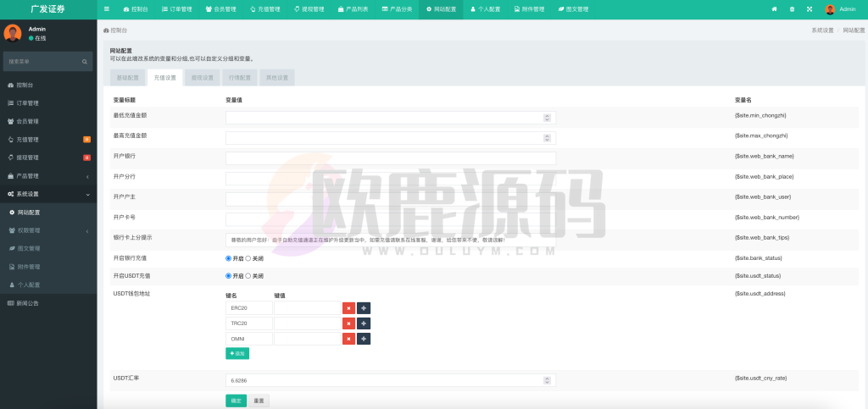Select 权限管理 in the sidebar submenu

point(48,230)
